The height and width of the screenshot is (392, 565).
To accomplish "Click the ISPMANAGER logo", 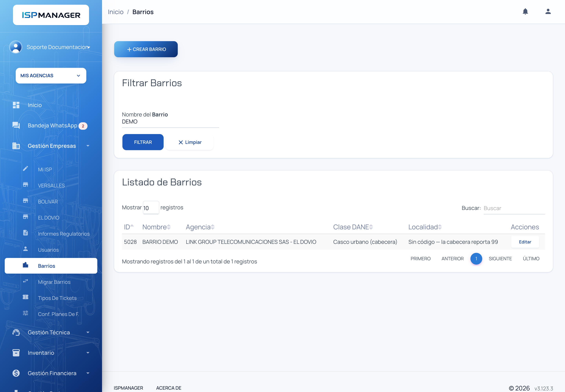I will click(51, 15).
